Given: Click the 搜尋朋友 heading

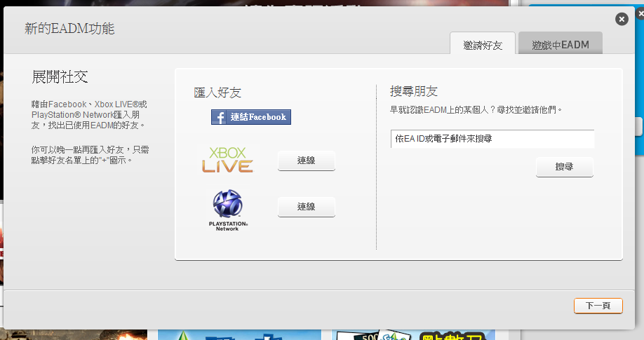Looking at the screenshot, I should pyautogui.click(x=414, y=92).
